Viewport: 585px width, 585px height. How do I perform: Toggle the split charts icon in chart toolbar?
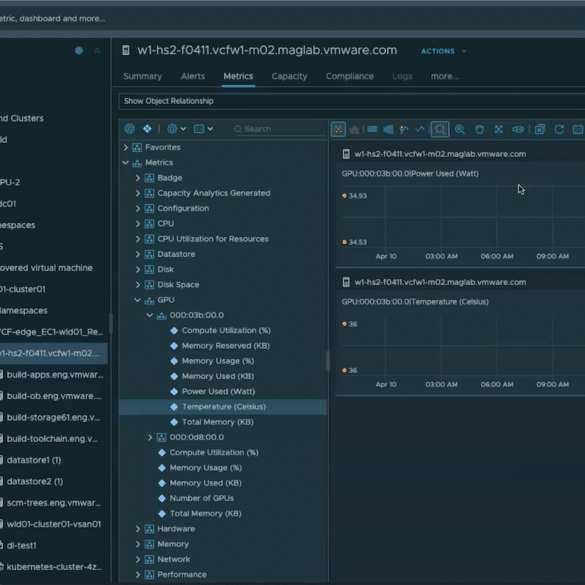point(338,129)
